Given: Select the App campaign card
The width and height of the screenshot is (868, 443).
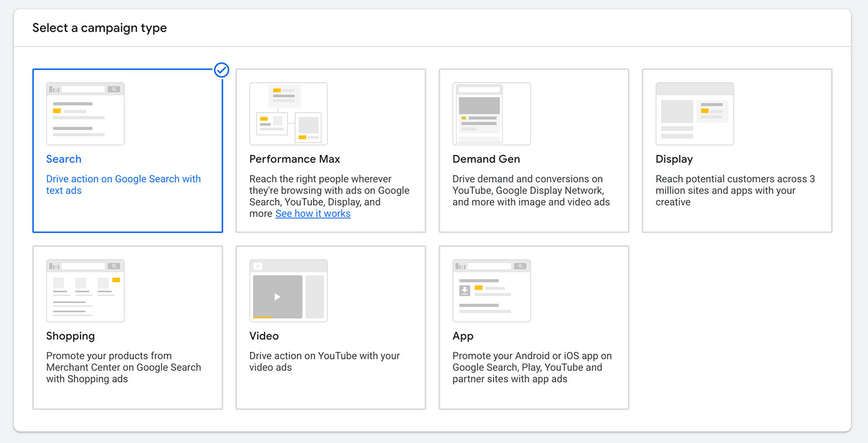Looking at the screenshot, I should click(534, 327).
